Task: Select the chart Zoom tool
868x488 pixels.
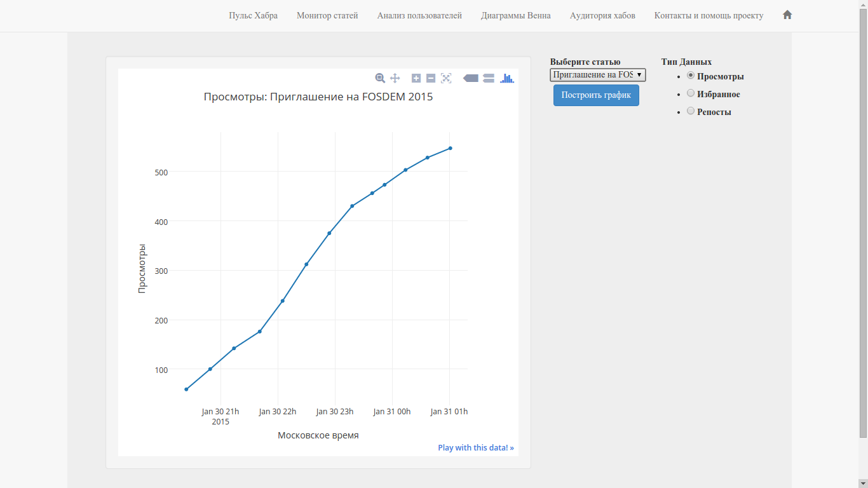Action: pos(380,78)
